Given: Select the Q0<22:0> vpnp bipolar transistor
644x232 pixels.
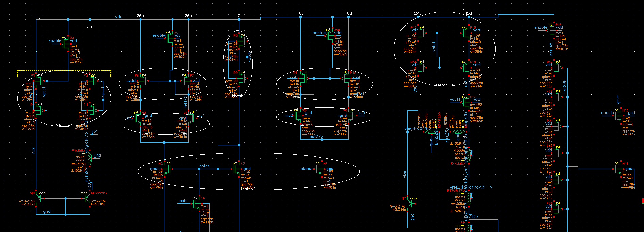Looking at the screenshot, I should (x=88, y=199).
